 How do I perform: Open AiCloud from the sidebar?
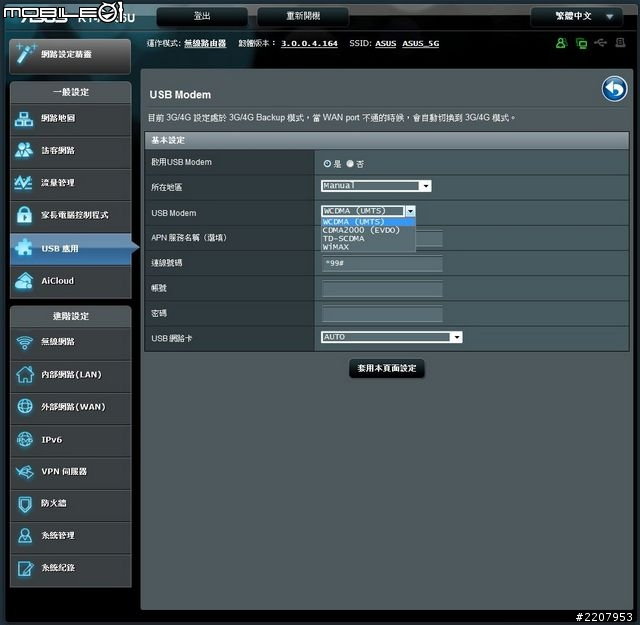[70, 281]
